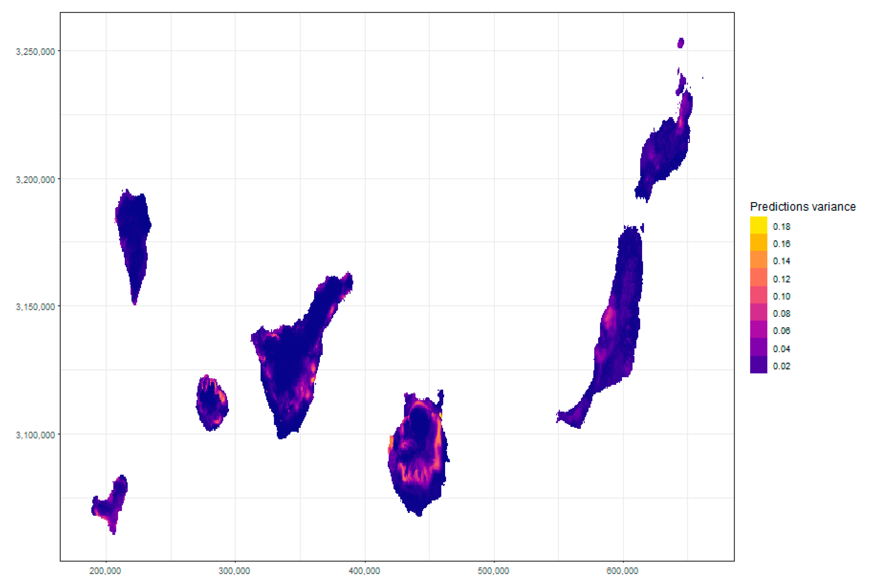Click the Predictions variance legend title

(x=802, y=207)
